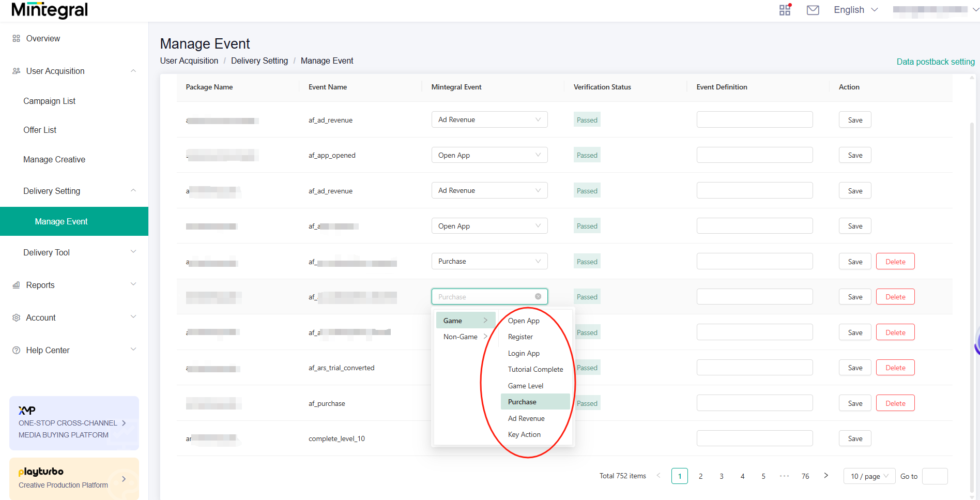
Task: Collapse the User Acquisition sidebar section
Action: (x=133, y=71)
